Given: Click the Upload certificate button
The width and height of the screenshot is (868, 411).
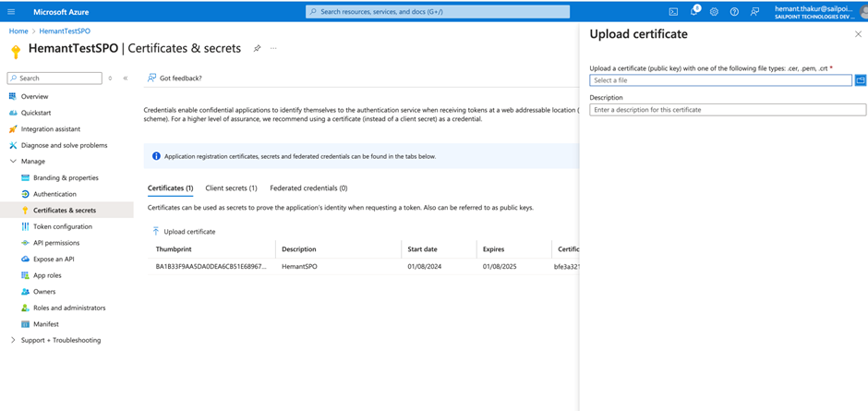Looking at the screenshot, I should (x=184, y=232).
